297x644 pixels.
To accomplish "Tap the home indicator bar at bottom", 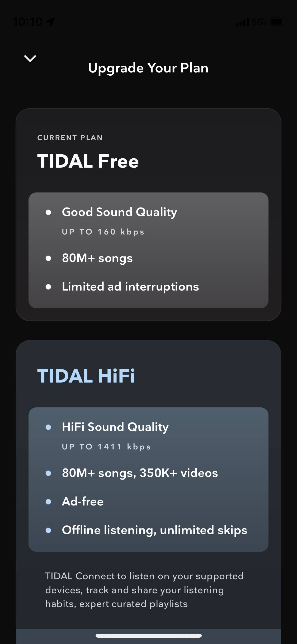I will (x=149, y=636).
